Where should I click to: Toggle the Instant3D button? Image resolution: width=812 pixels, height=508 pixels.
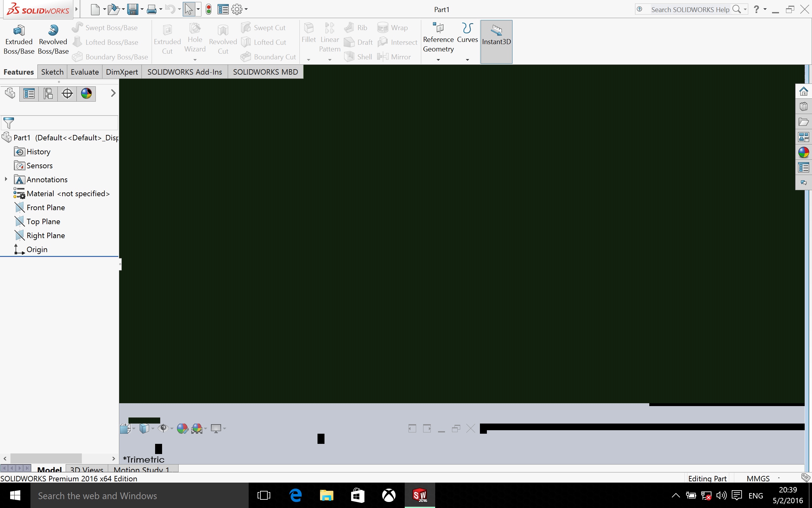coord(496,41)
